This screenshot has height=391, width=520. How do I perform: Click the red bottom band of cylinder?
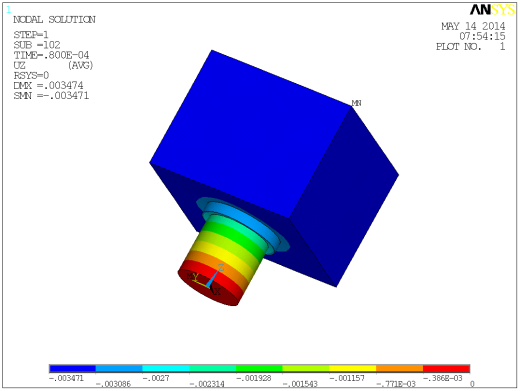[230, 279]
